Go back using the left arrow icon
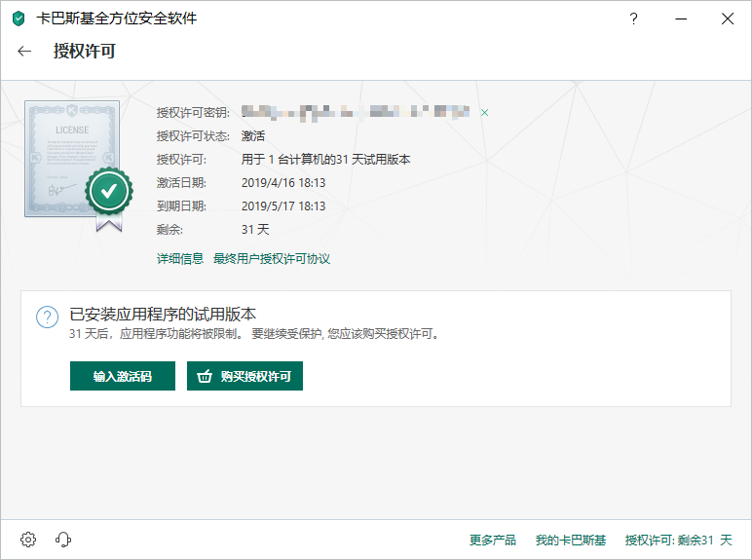This screenshot has width=752, height=560. click(x=24, y=52)
